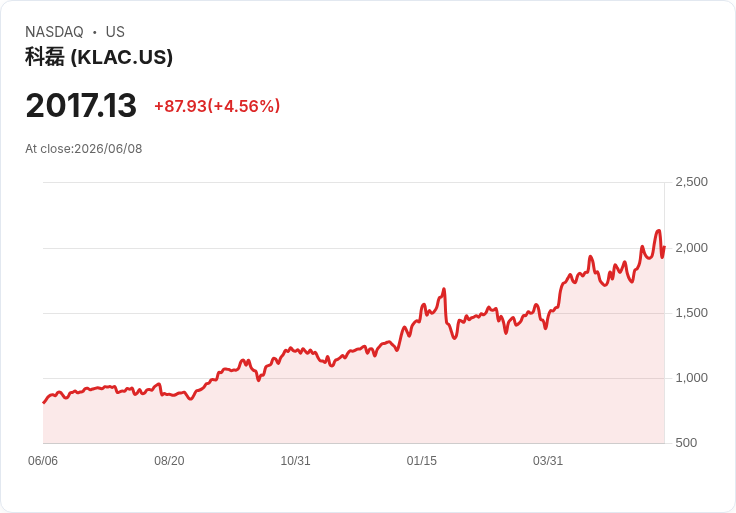Click the 500 price axis label
Image resolution: width=736 pixels, height=513 pixels.
(x=686, y=443)
